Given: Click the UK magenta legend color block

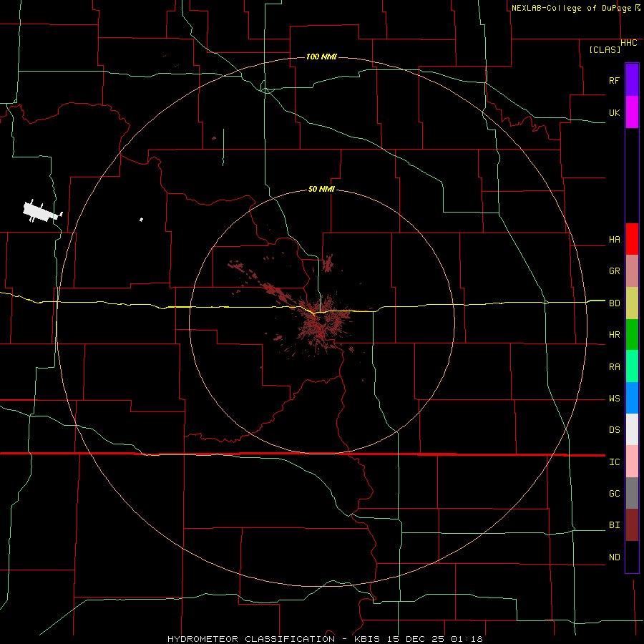Looking at the screenshot, I should [x=632, y=112].
